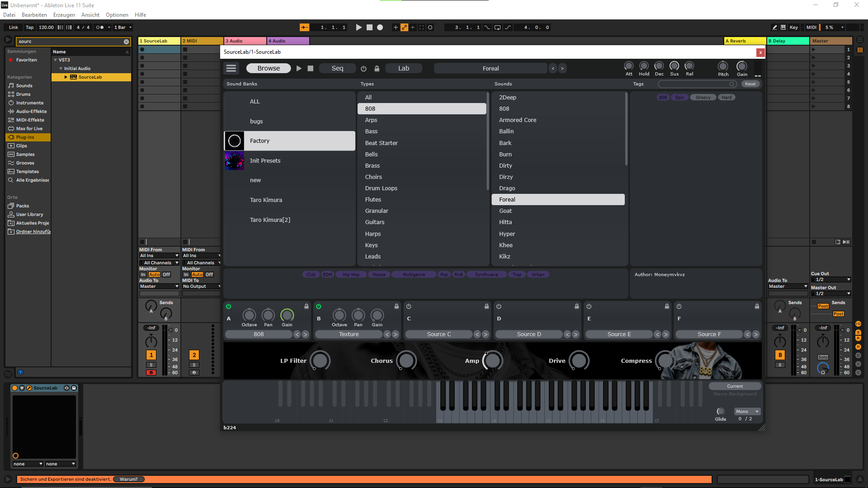This screenshot has width=868, height=488.
Task: Start playback in Ableton transport
Action: (x=359, y=28)
